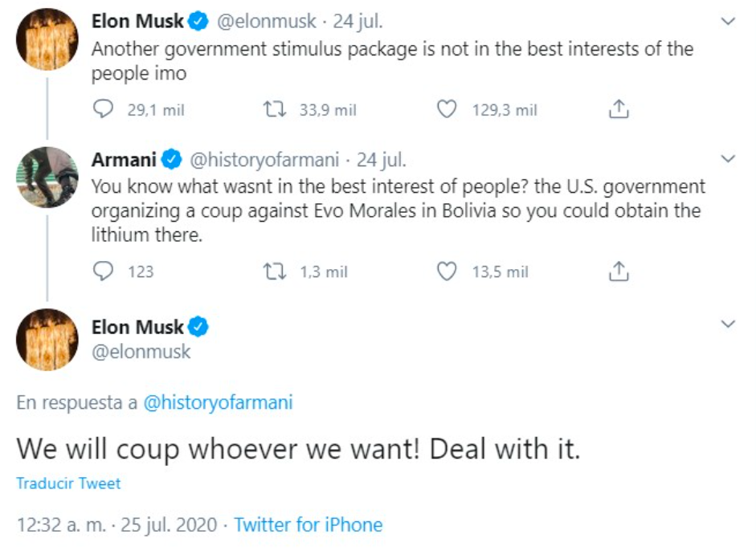Reply to Armani's tweet about Bolivia
756x555 pixels.
(x=104, y=271)
